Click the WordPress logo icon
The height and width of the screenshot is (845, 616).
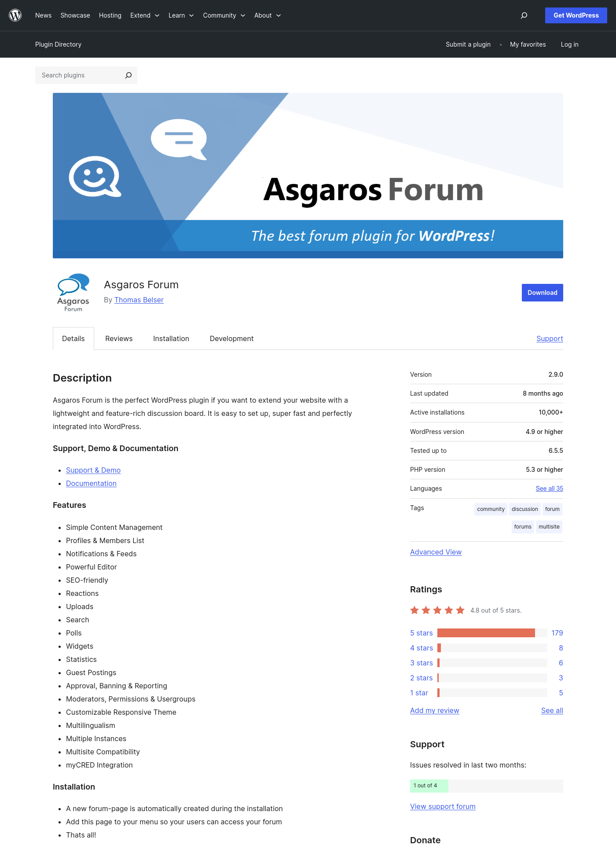pos(15,15)
